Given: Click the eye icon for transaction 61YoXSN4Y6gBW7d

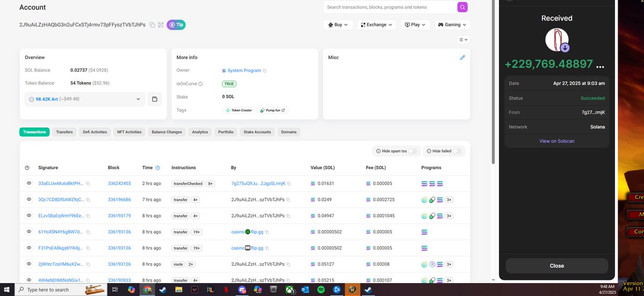Looking at the screenshot, I should (x=30, y=232).
